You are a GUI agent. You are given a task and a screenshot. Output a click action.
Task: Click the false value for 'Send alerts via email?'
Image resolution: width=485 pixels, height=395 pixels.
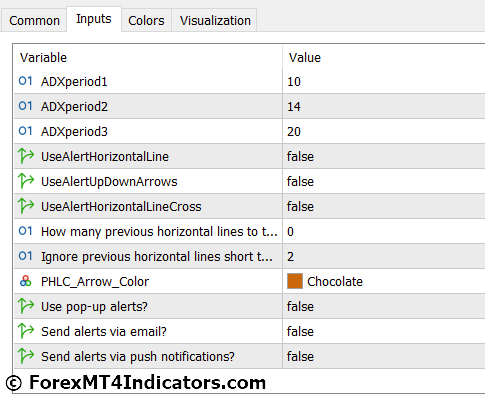click(x=300, y=332)
